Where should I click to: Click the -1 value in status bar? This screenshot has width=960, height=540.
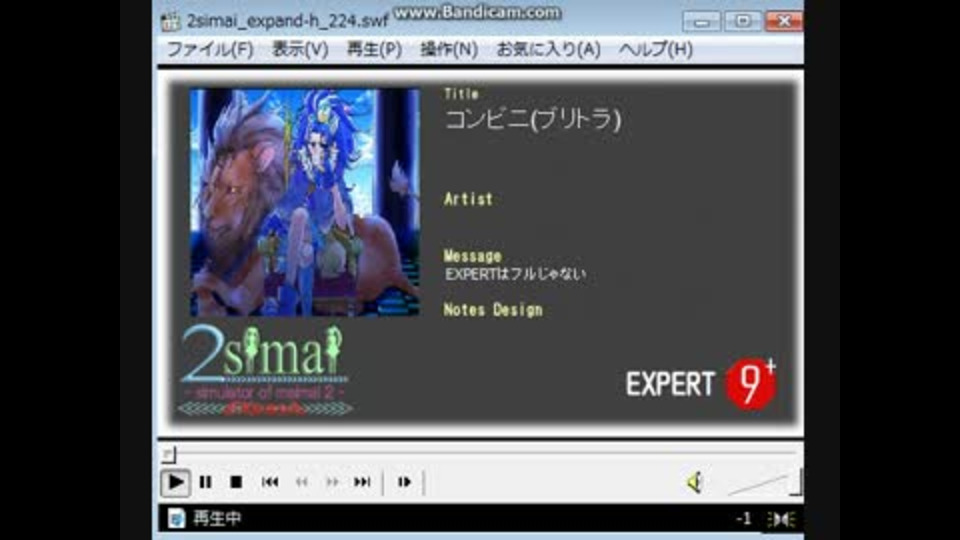click(x=743, y=519)
